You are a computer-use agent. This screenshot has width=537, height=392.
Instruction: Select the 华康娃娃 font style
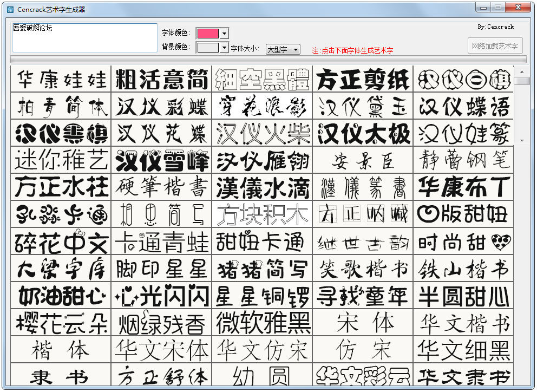[x=61, y=79]
